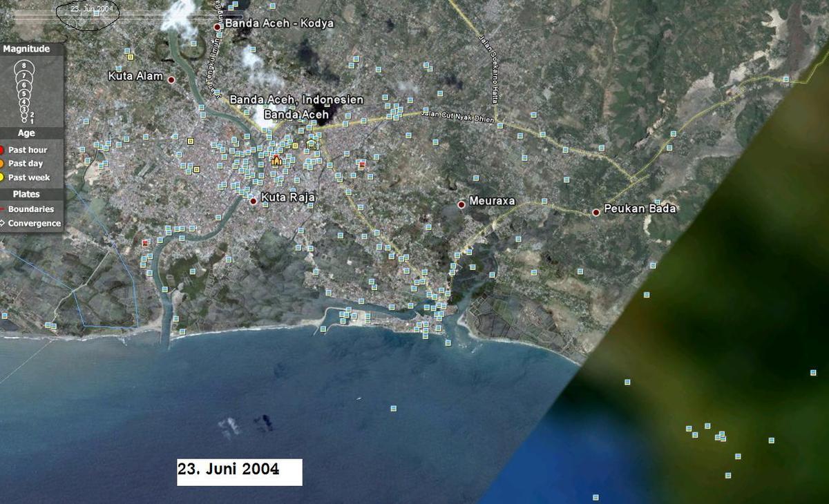The height and width of the screenshot is (504, 829).
Task: Click the red dot beside Kuta Raja
Action: pyautogui.click(x=253, y=201)
